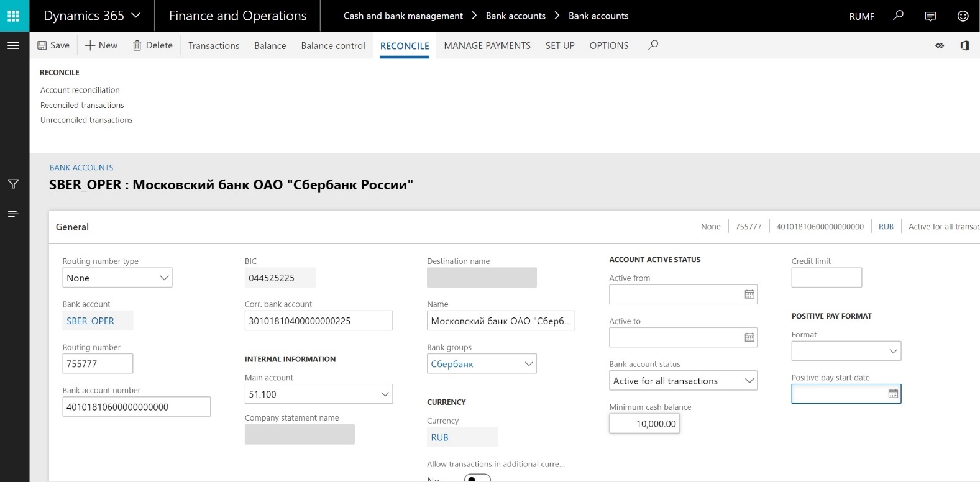Open the messages icon in header
The image size is (980, 482).
(930, 16)
